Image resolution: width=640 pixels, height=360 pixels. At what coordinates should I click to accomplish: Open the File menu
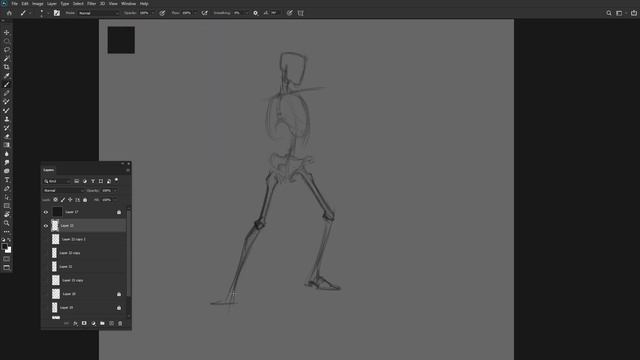coord(14,4)
